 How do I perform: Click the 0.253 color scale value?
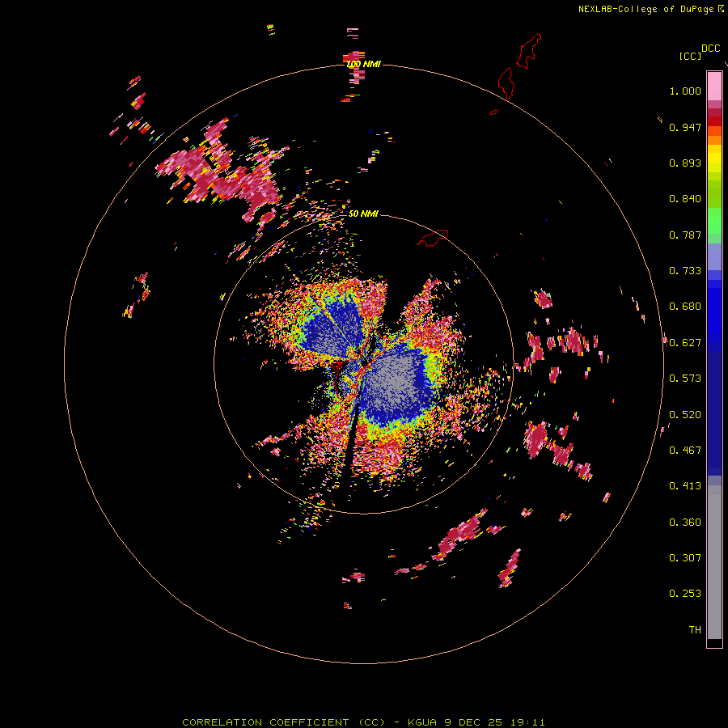685,594
